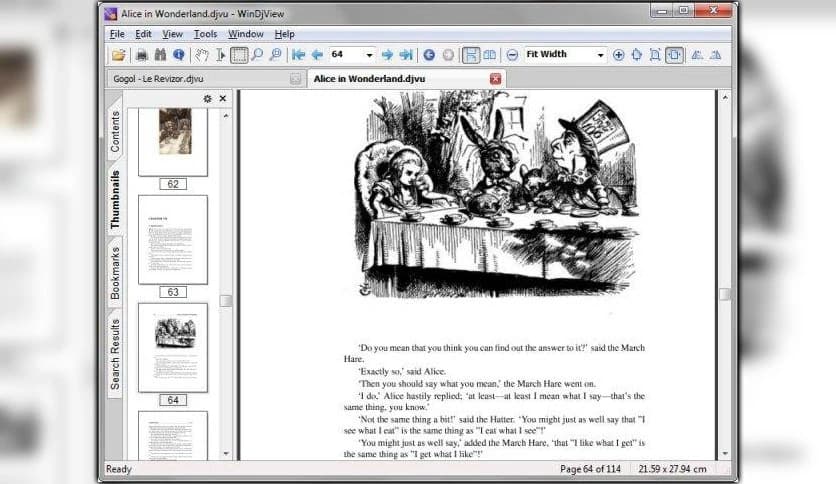
Task: Open Find with the binoculars icon
Action: click(160, 55)
